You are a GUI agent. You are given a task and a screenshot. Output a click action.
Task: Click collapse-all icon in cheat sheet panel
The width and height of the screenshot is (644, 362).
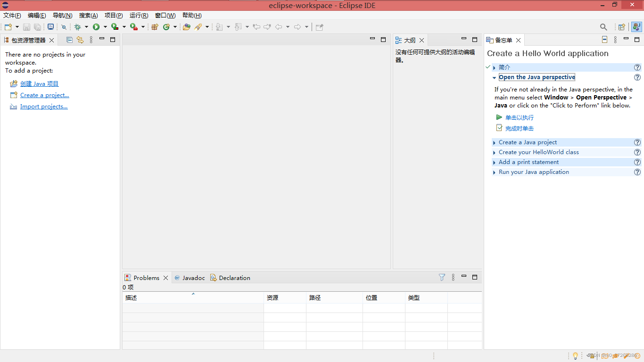[604, 40]
